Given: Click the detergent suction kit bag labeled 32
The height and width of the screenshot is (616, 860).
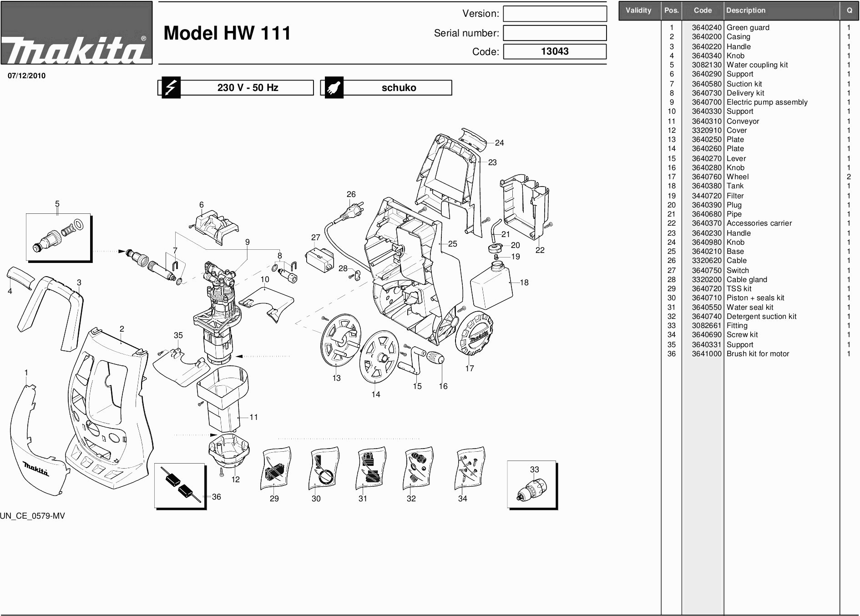Looking at the screenshot, I should point(418,468).
